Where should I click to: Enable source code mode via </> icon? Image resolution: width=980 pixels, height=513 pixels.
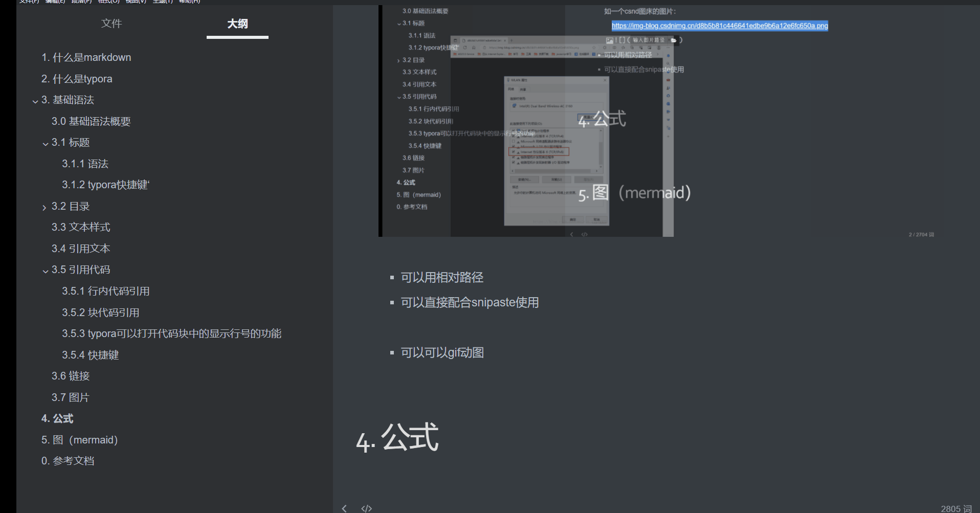(366, 507)
